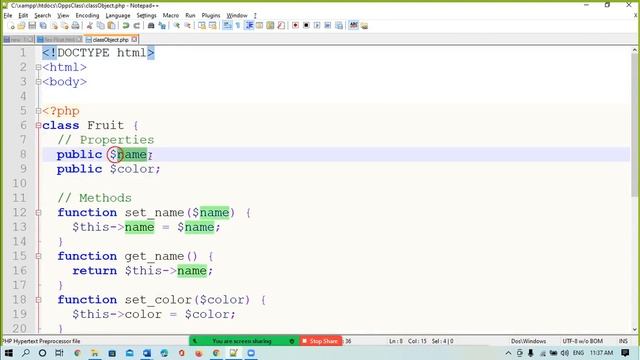
Task: Click the scrollbar up arrow in the editor
Action: click(x=635, y=50)
